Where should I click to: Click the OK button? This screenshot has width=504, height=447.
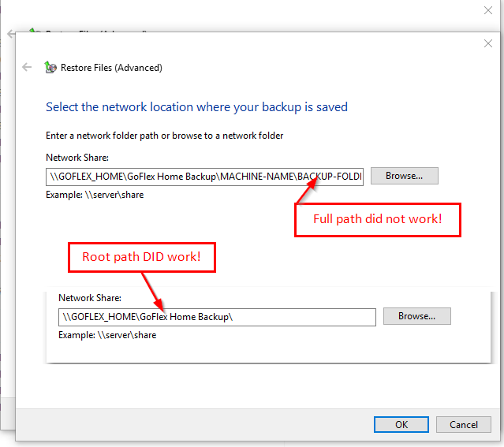[x=401, y=424]
